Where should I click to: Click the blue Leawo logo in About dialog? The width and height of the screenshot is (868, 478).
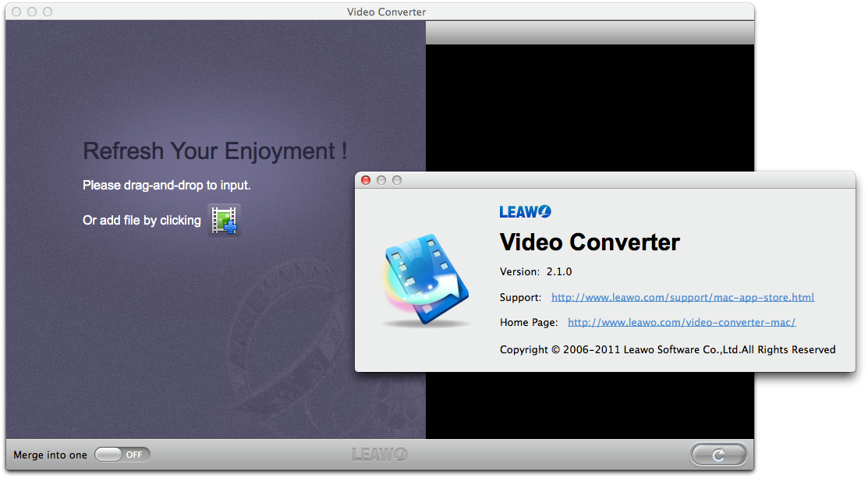click(526, 211)
